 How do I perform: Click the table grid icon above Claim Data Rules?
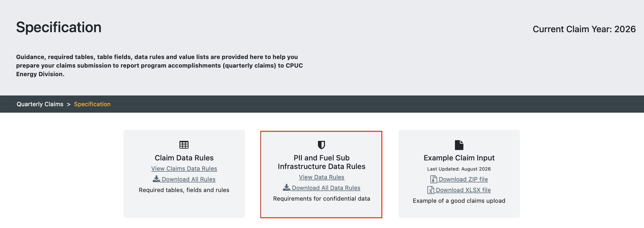coord(184,145)
